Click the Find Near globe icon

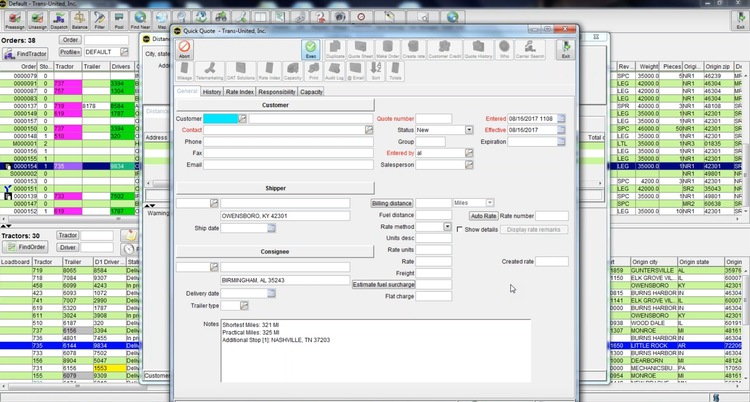pyautogui.click(x=140, y=21)
